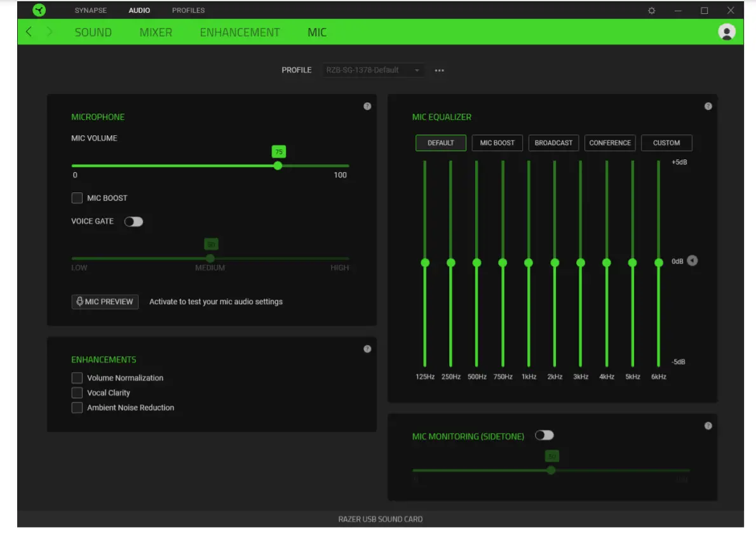Enable the Mic Boost checkbox
756x534 pixels.
tap(77, 198)
